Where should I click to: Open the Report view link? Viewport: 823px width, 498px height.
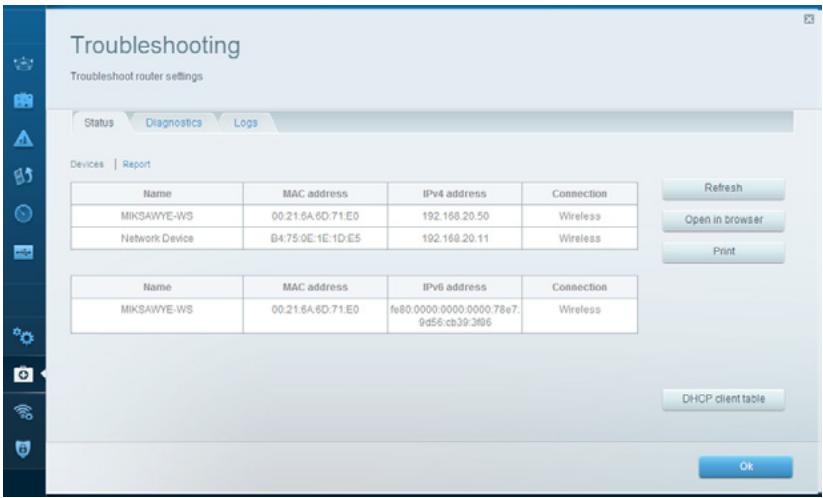tap(136, 164)
